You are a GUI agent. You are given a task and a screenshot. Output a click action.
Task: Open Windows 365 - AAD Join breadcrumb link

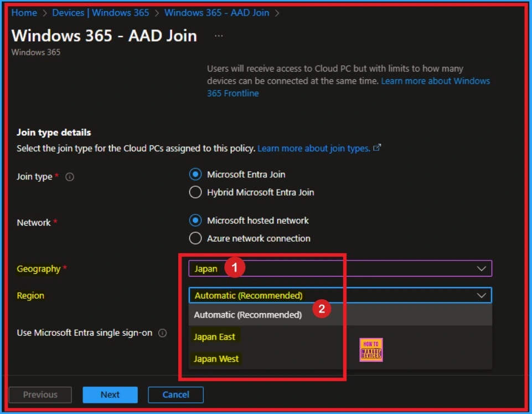[x=217, y=13]
